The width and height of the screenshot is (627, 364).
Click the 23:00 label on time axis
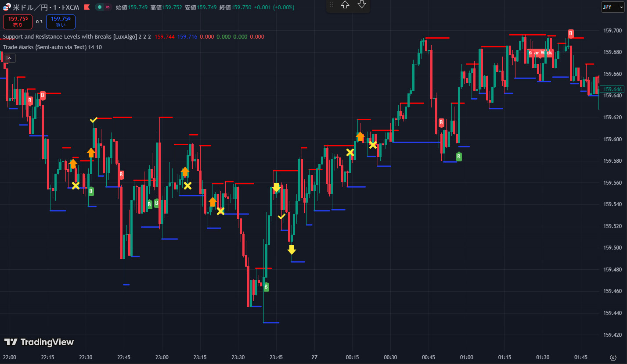162,357
